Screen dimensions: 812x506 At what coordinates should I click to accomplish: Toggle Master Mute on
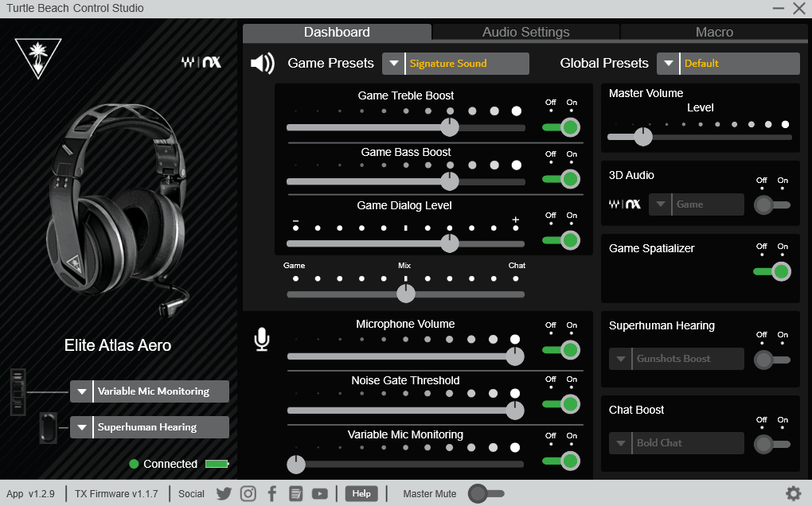(486, 493)
